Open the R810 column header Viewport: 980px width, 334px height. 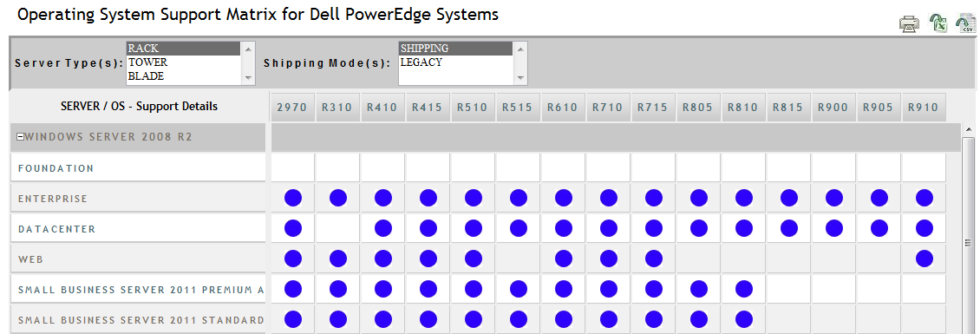click(742, 108)
